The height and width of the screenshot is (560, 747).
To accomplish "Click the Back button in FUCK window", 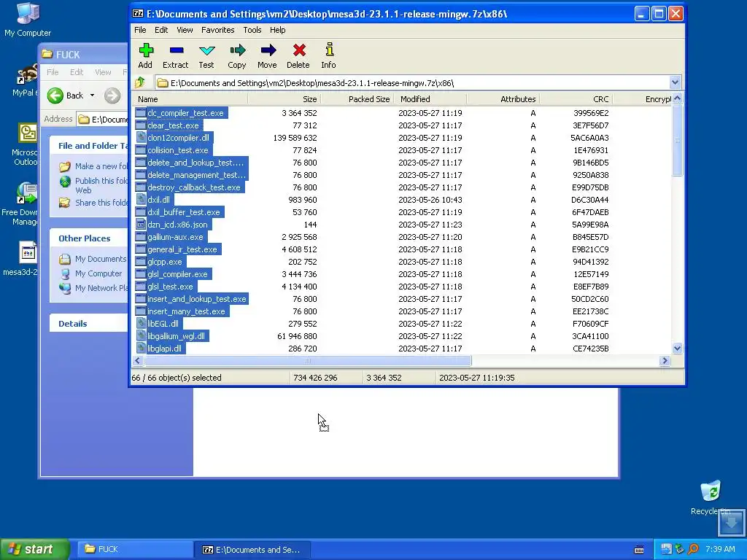I will point(66,96).
